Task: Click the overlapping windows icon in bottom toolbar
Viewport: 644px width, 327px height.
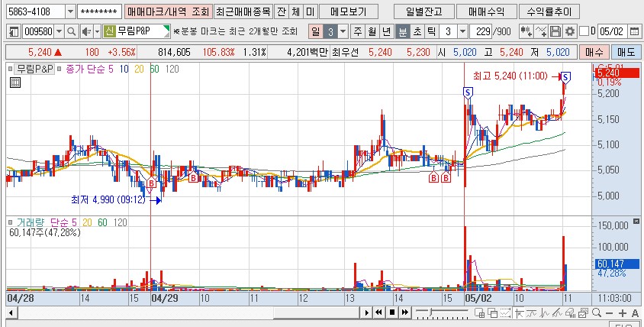Action: click(493, 313)
